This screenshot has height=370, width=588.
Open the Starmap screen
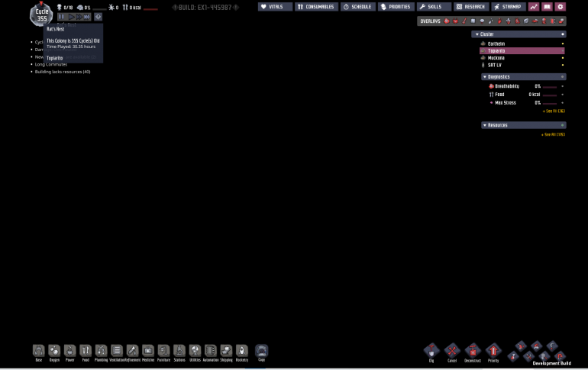509,7
